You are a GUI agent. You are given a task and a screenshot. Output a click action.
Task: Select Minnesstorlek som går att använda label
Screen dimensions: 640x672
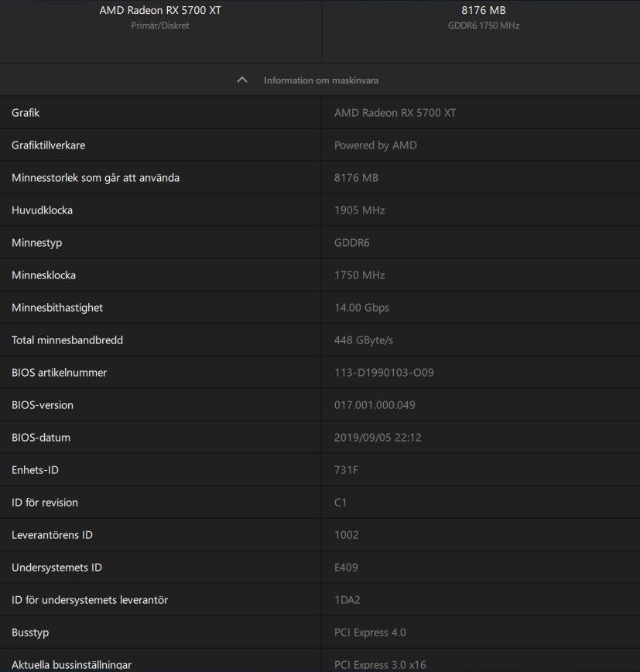(x=95, y=178)
